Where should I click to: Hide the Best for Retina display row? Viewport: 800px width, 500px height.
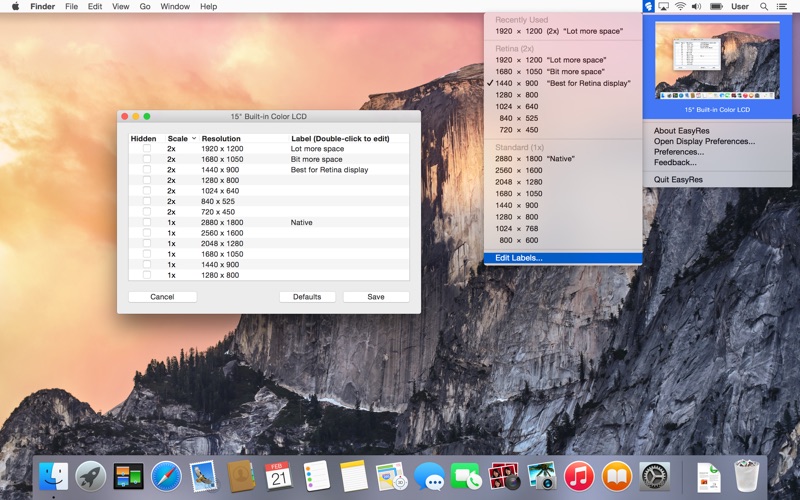pos(147,169)
